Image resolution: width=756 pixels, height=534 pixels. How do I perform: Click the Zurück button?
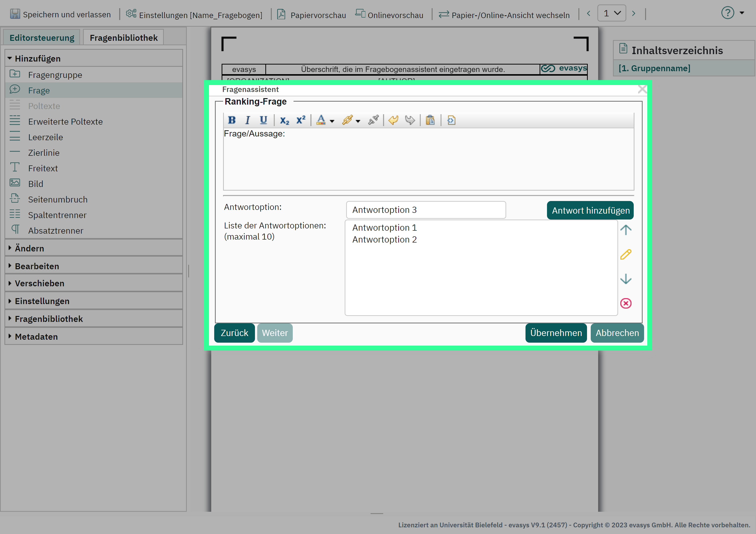click(x=234, y=333)
